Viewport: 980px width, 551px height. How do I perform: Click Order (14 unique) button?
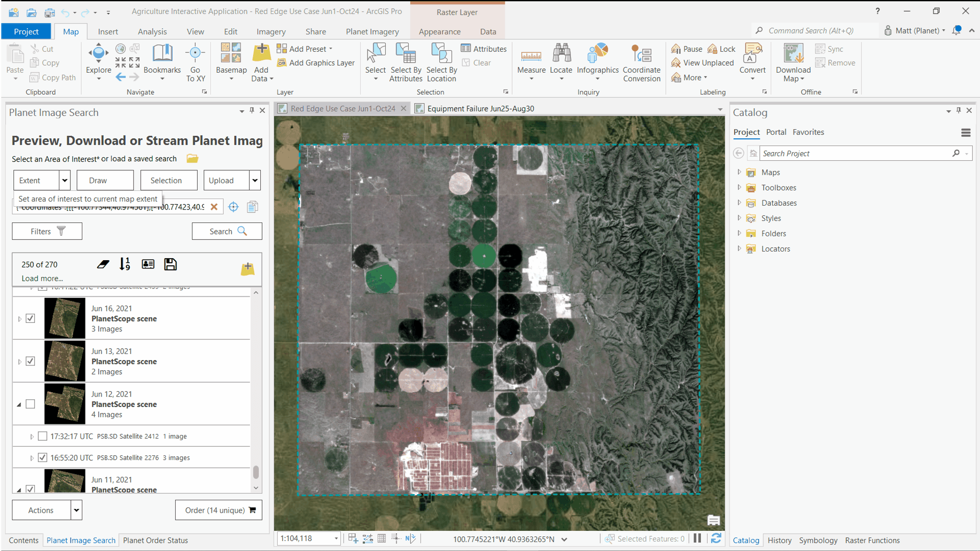tap(219, 510)
